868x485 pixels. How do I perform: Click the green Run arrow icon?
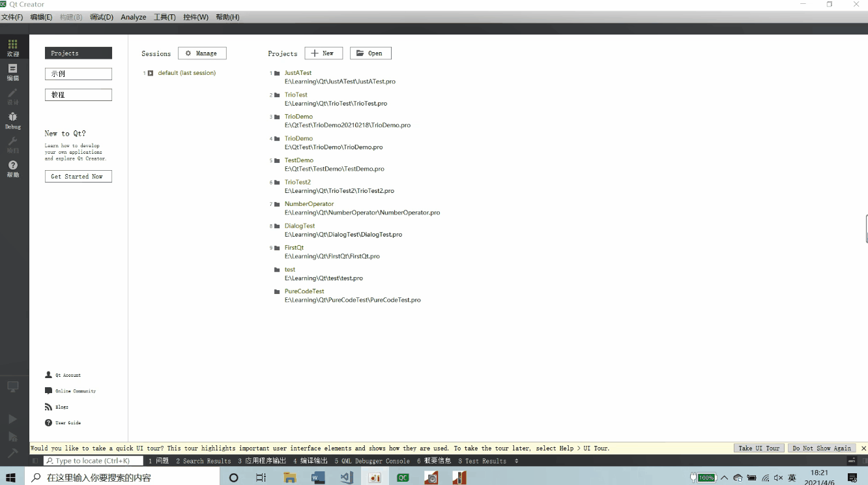pos(13,419)
